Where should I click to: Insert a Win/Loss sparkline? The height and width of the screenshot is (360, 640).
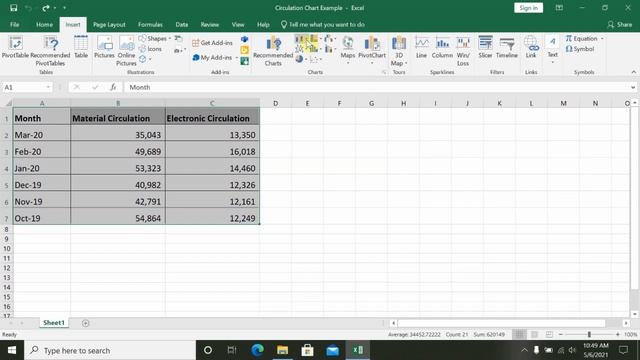click(x=463, y=51)
